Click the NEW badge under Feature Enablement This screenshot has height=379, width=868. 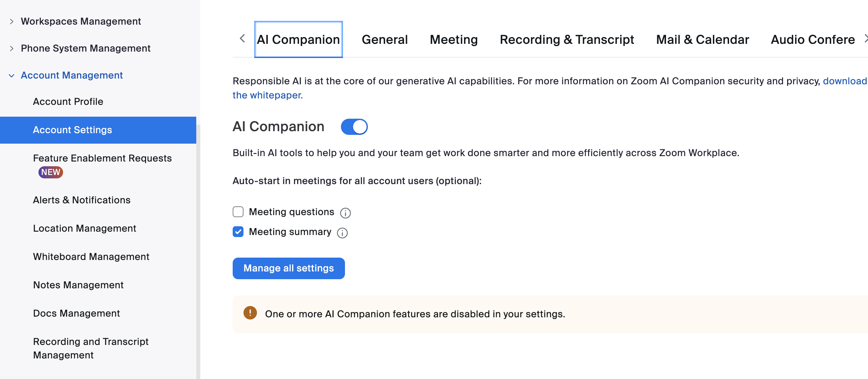pyautogui.click(x=51, y=172)
